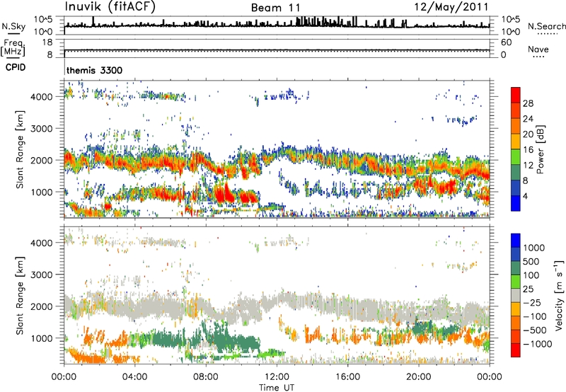Click the "Velocity [m s-1]" colorbar label
This screenshot has height=392, width=566.
pos(560,295)
